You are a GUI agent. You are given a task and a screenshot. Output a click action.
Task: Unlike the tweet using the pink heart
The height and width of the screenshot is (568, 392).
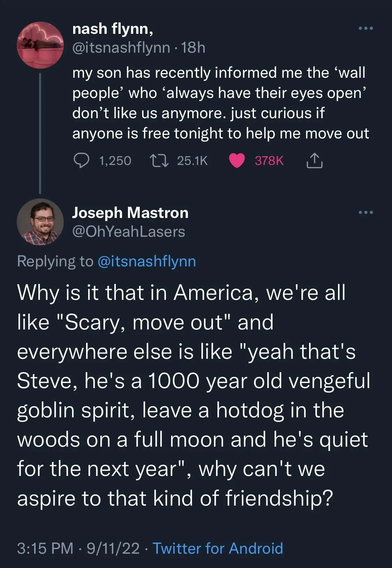pyautogui.click(x=237, y=161)
